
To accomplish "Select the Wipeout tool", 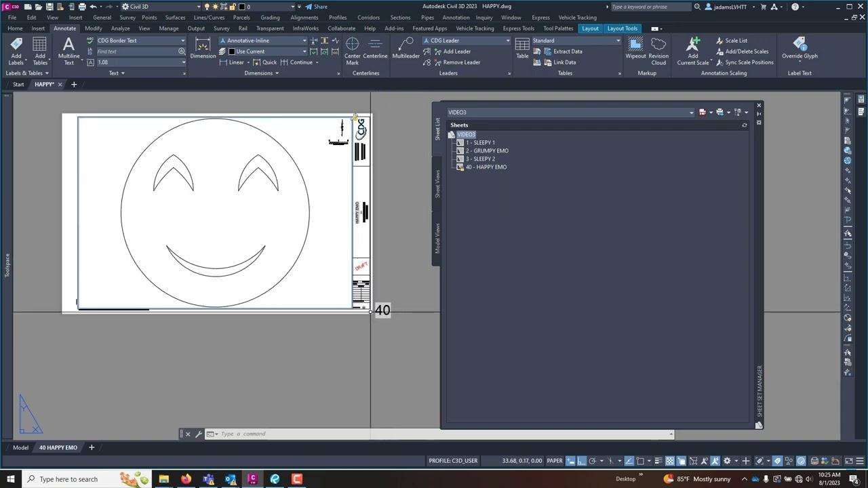I will click(x=635, y=48).
